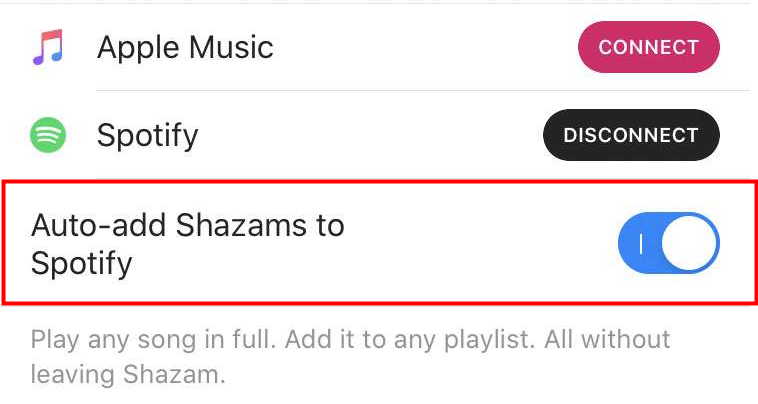The image size is (758, 404).
Task: Click the word "DISCONNECT" beside Spotify
Action: tap(630, 135)
